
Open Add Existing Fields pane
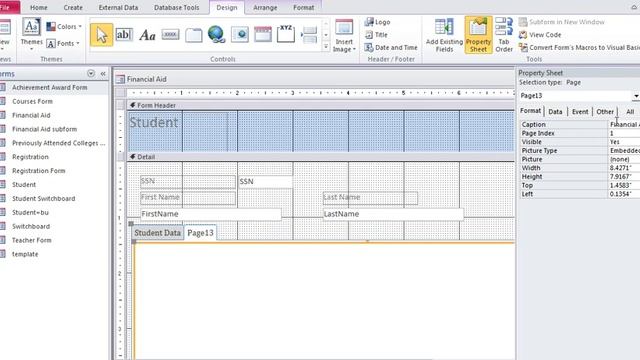click(x=444, y=36)
